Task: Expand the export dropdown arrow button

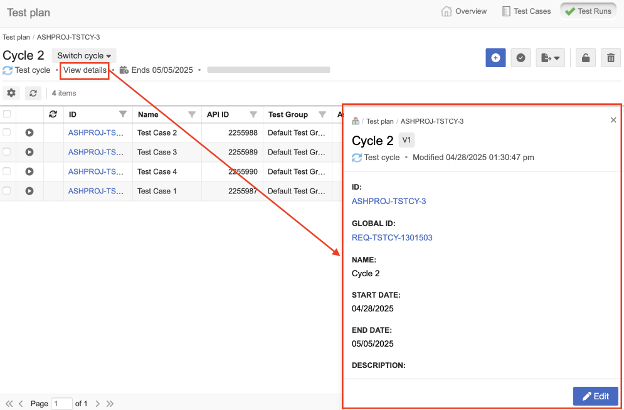Action: click(x=550, y=58)
